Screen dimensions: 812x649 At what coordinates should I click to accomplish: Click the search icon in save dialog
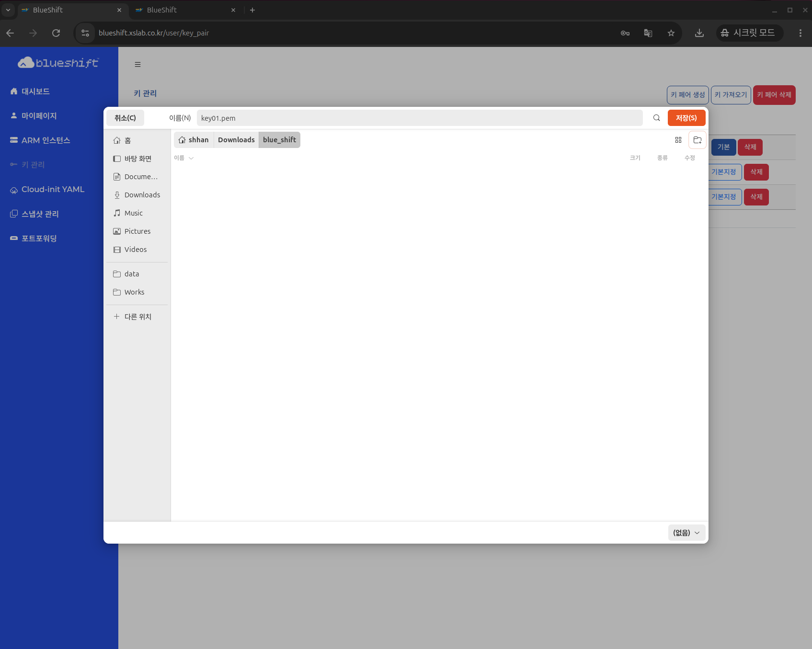[x=656, y=118]
